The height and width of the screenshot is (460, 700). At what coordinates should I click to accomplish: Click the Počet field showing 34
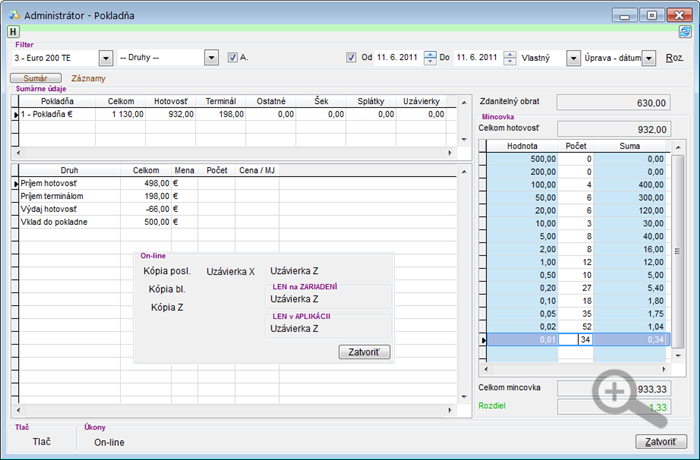(585, 339)
